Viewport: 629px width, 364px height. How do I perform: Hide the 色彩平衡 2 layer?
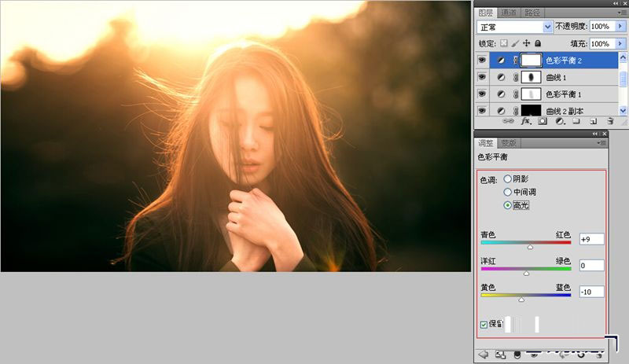click(x=482, y=61)
